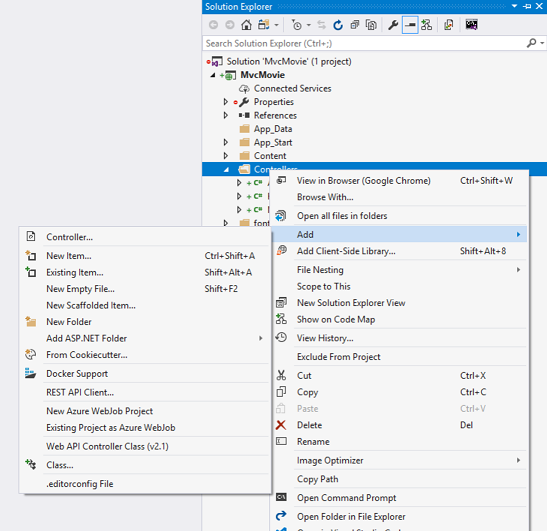Open Properties via the wrench icon

point(393,25)
